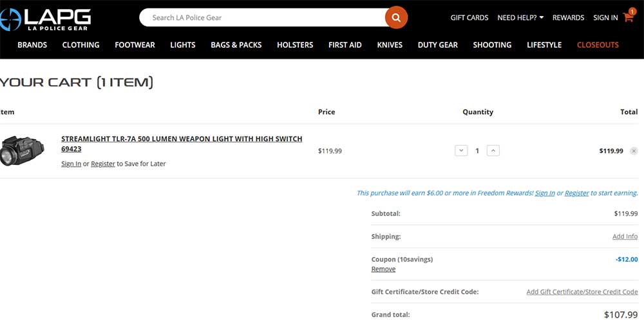Open the First Aid menu

click(x=345, y=45)
